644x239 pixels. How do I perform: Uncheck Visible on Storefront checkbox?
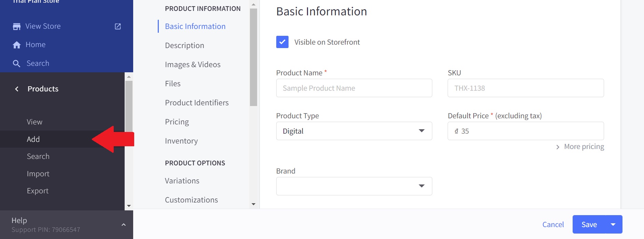(x=282, y=42)
